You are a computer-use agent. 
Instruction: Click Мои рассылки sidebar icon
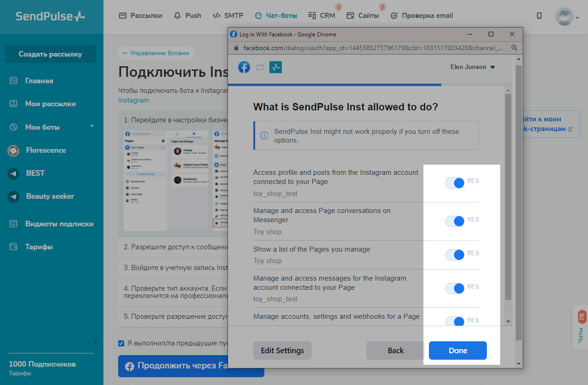(x=13, y=103)
